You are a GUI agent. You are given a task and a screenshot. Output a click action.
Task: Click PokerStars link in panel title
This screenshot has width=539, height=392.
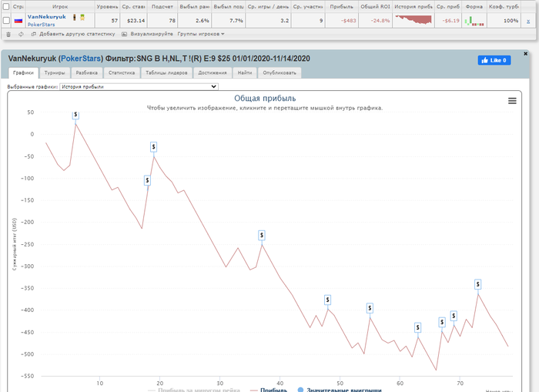tap(81, 59)
